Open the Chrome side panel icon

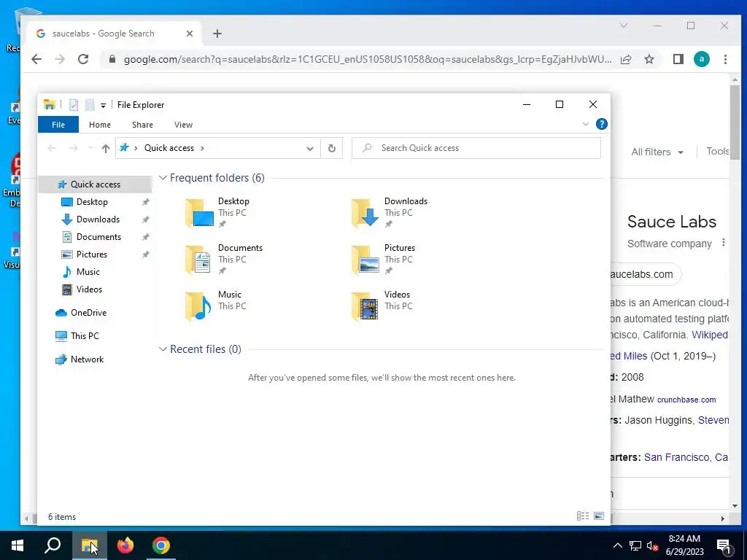678,59
